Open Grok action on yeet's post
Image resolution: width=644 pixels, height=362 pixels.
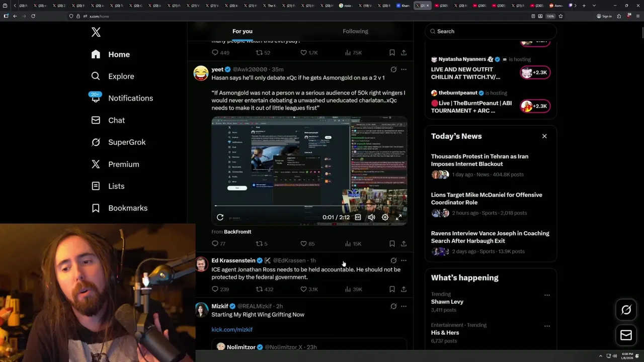click(393, 69)
